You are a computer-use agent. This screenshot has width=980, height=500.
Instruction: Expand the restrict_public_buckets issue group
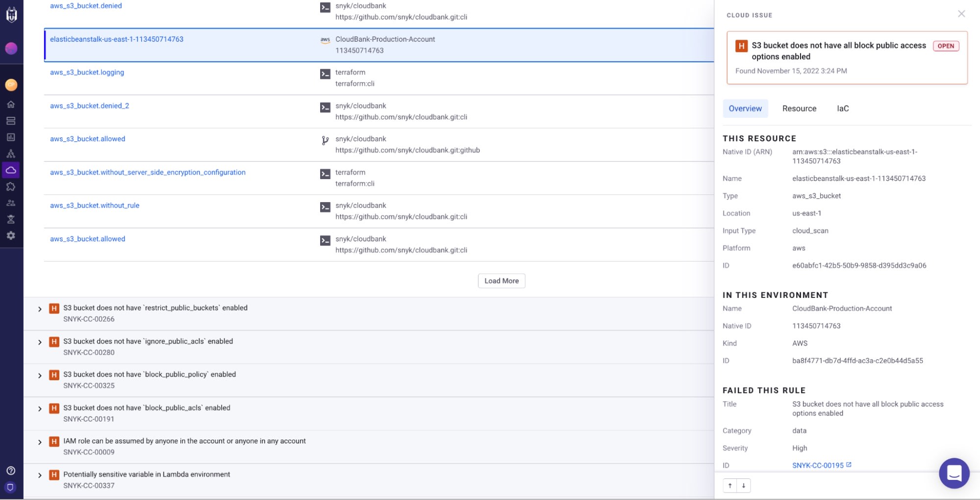[x=40, y=309]
